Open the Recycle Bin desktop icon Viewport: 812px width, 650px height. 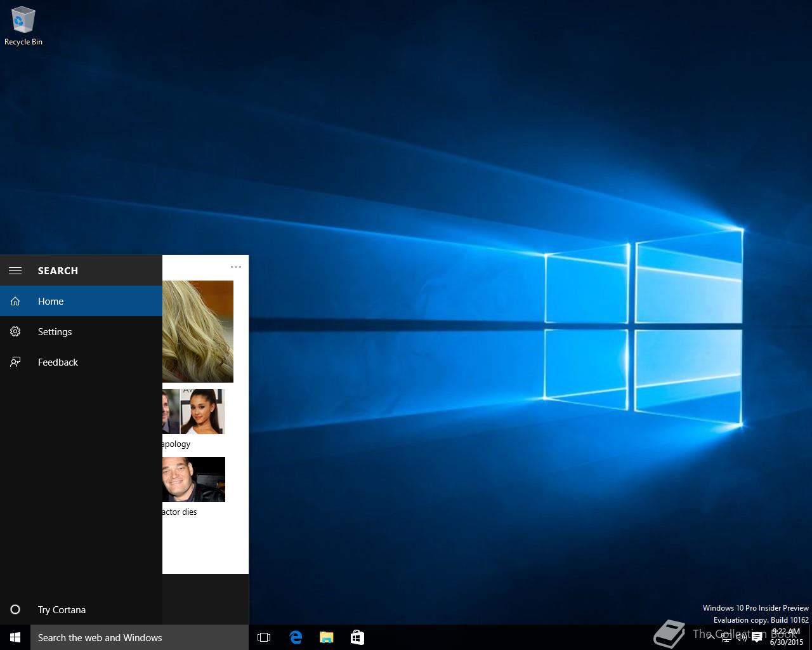23,26
